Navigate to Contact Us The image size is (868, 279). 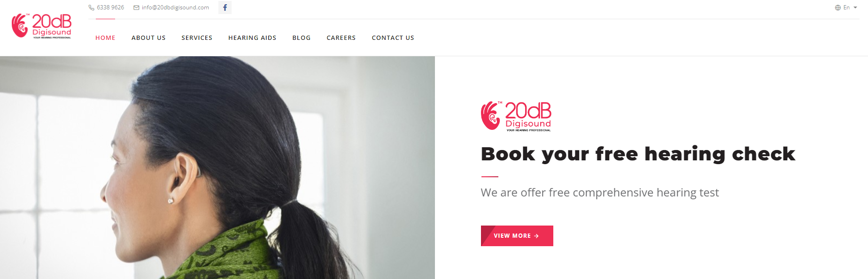point(393,38)
